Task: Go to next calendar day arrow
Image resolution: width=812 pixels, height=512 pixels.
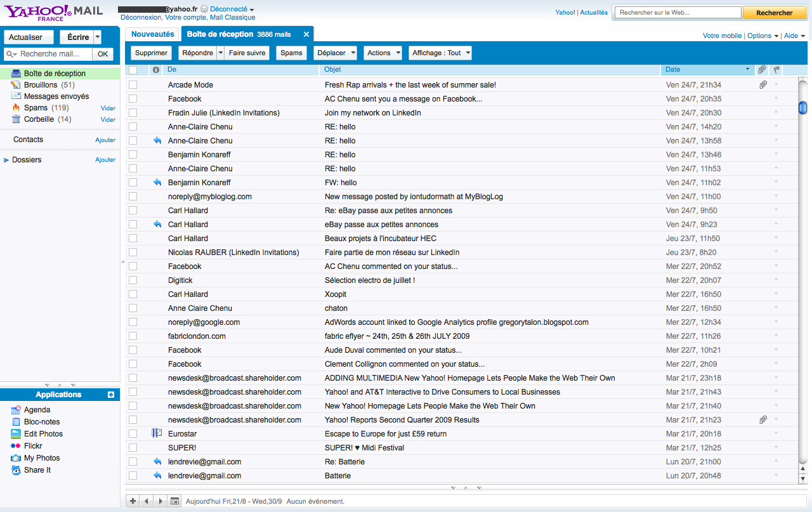Action: tap(160, 501)
